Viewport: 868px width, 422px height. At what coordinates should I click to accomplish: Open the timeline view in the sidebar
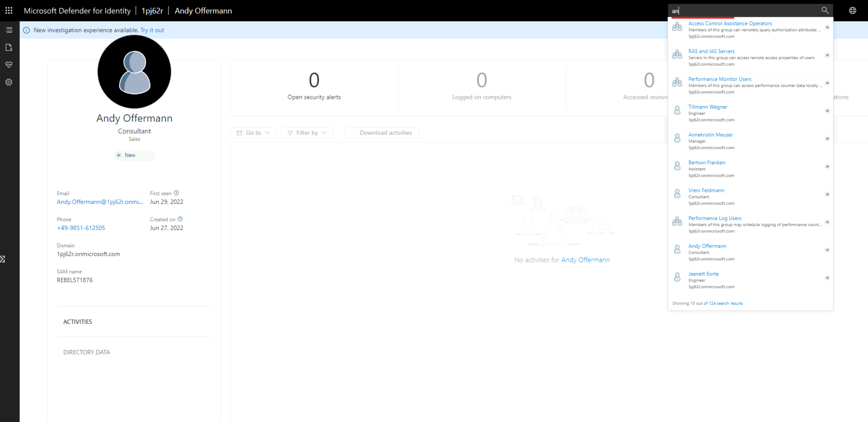click(x=9, y=30)
